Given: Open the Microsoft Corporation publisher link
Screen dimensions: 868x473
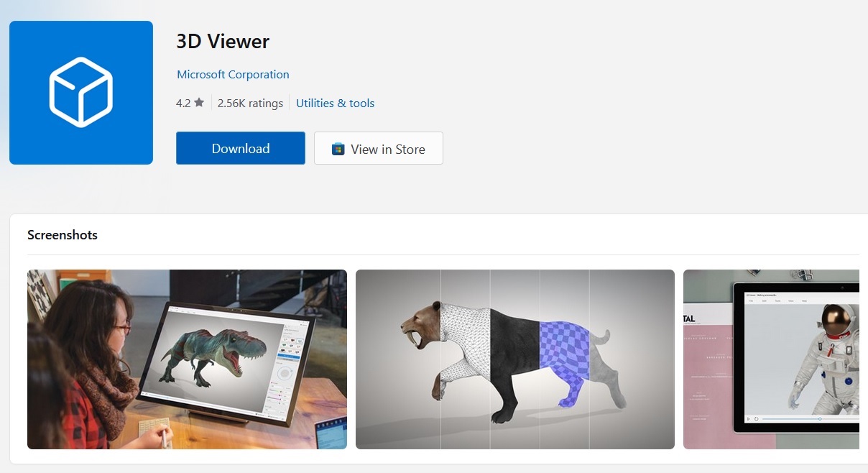Looking at the screenshot, I should (233, 74).
